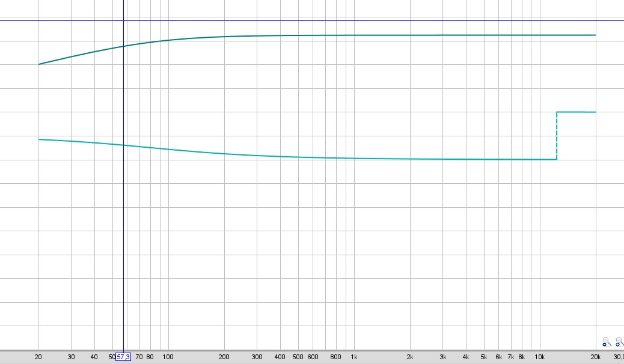Click the 57,3 cursor frequency box
Image resolution: width=624 pixels, height=364 pixels.
123,357
